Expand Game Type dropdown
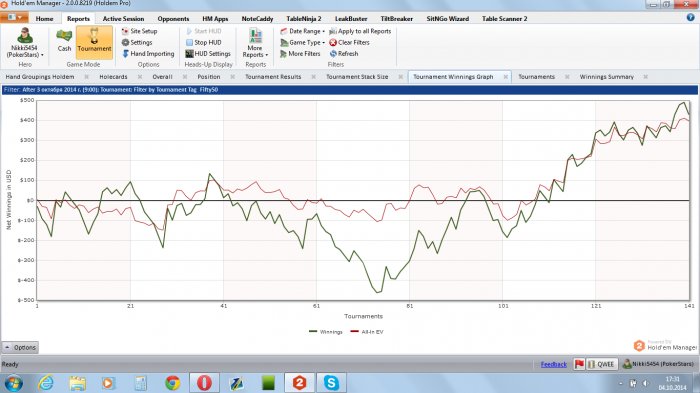Viewport: 700px width, 393px height. point(302,42)
